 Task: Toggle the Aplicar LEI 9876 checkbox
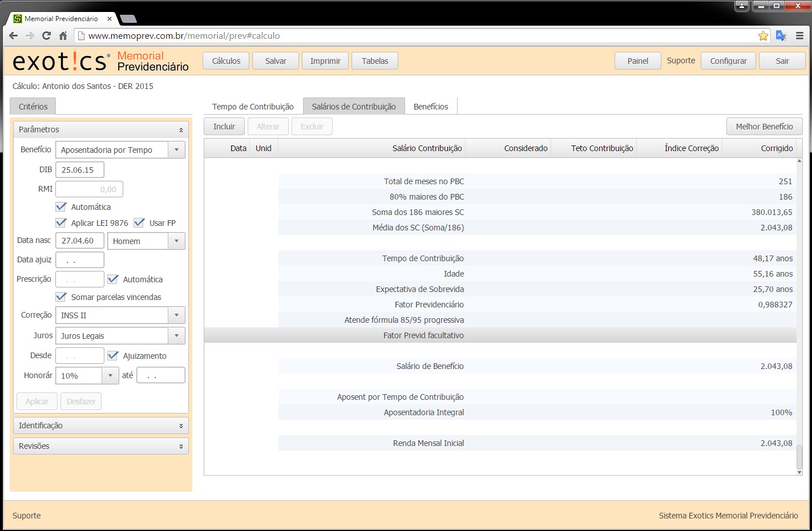[61, 222]
